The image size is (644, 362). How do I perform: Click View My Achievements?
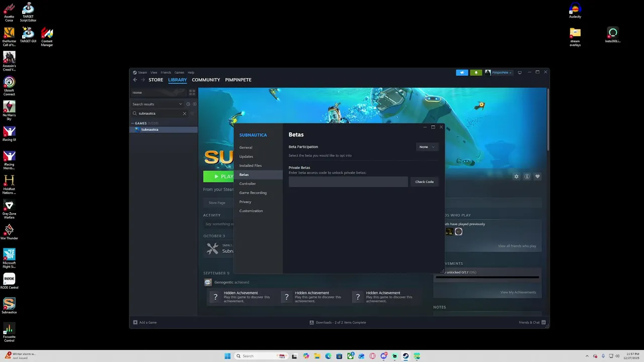click(x=518, y=292)
